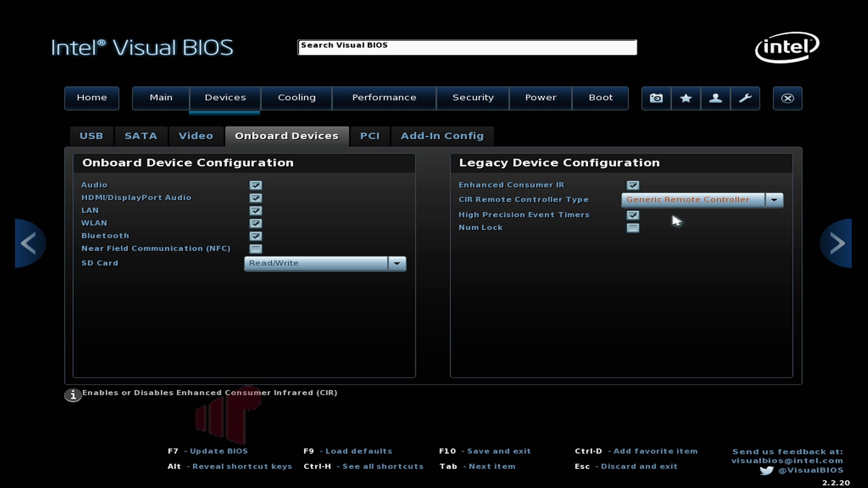The width and height of the screenshot is (868, 488).
Task: Click the Next item shortcut text
Action: (x=492, y=466)
